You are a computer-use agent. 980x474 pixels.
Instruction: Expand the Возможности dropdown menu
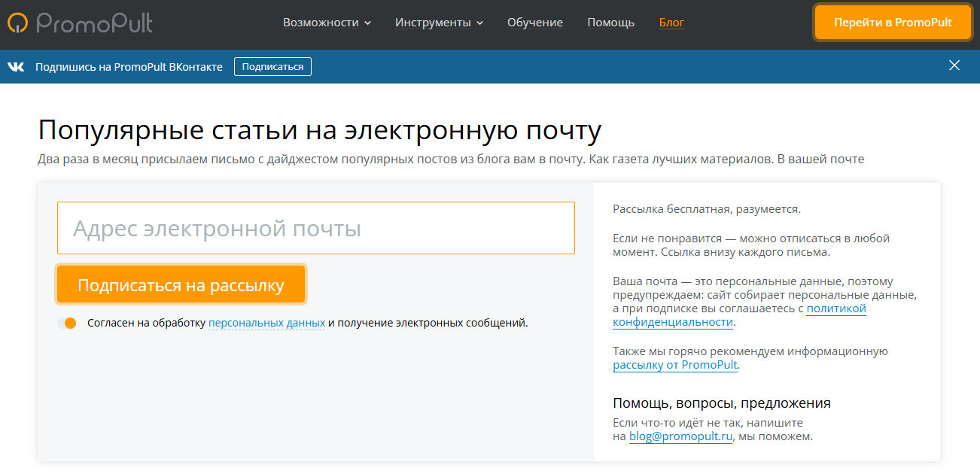coord(327,23)
